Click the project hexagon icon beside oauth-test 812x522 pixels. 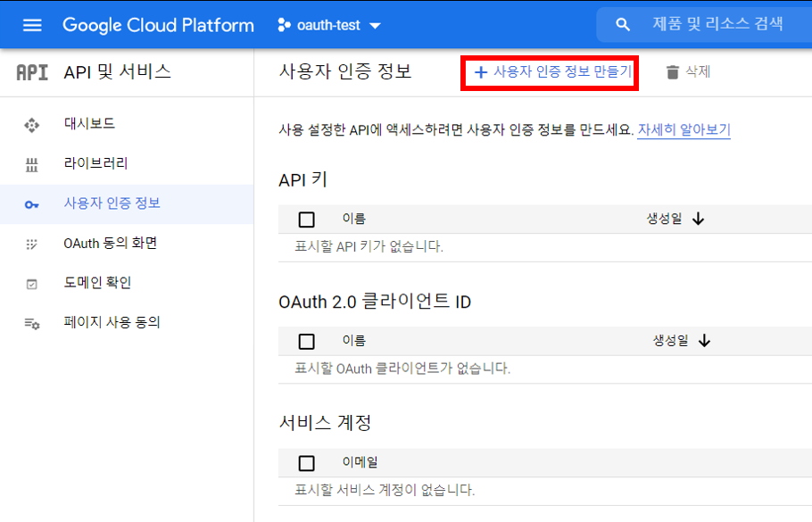(284, 25)
